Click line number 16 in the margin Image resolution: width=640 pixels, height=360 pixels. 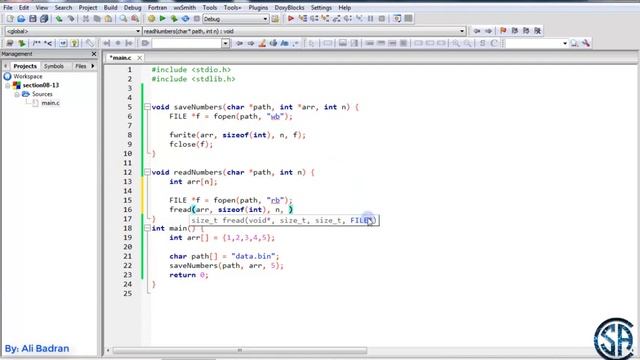click(x=128, y=209)
